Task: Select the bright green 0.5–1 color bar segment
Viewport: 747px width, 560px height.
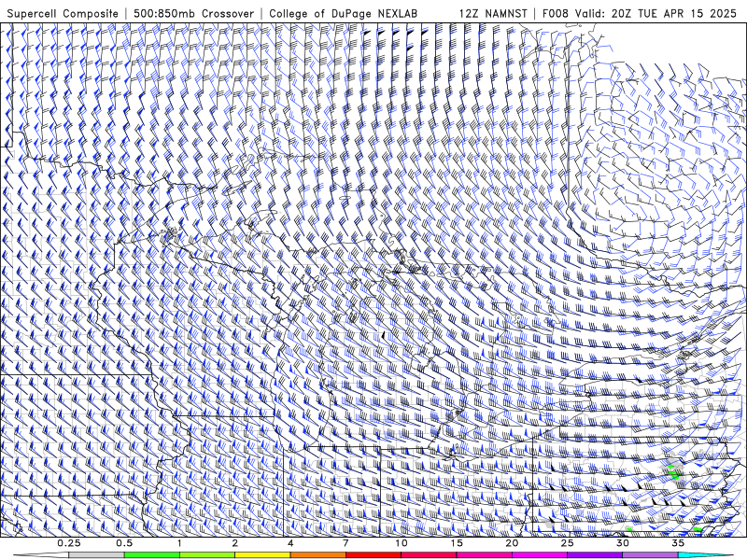Action: (x=151, y=555)
